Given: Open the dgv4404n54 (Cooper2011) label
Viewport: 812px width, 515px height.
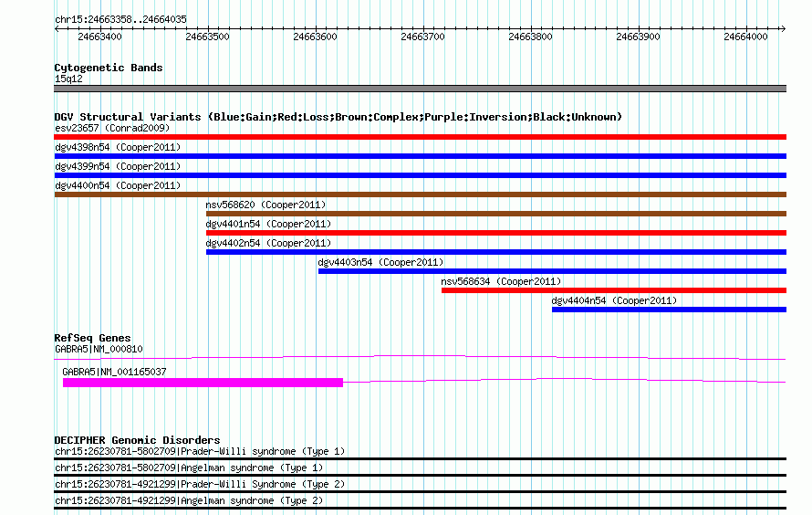Looking at the screenshot, I should 614,300.
